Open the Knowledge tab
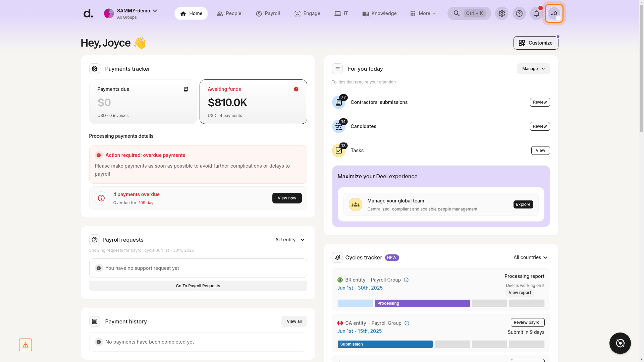This screenshot has width=644, height=362. (379, 13)
